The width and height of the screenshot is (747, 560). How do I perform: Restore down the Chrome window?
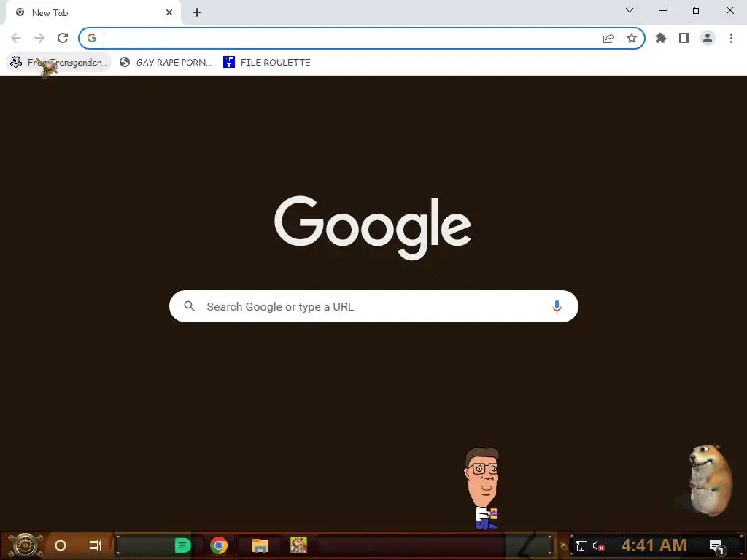point(697,10)
